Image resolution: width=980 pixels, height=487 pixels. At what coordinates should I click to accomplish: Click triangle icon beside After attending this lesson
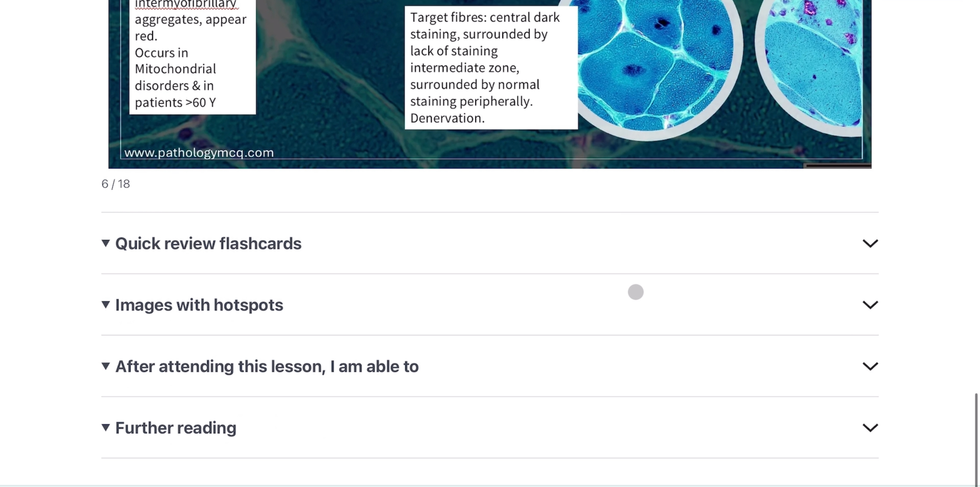point(105,366)
